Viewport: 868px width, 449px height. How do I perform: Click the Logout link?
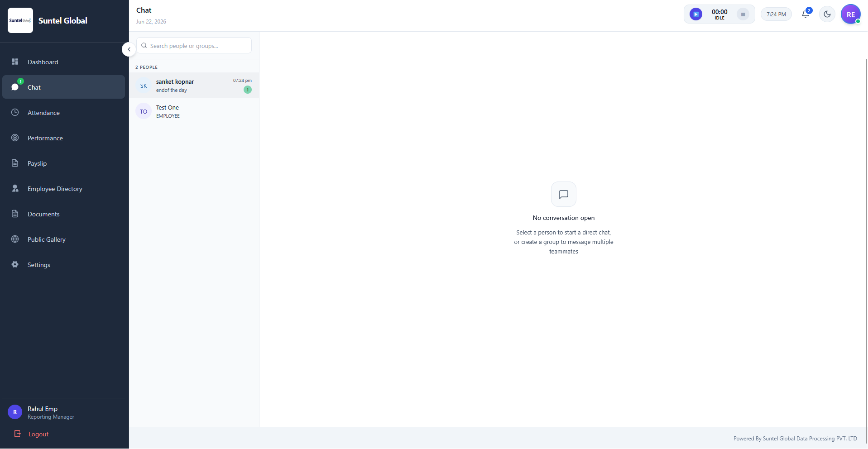38,434
